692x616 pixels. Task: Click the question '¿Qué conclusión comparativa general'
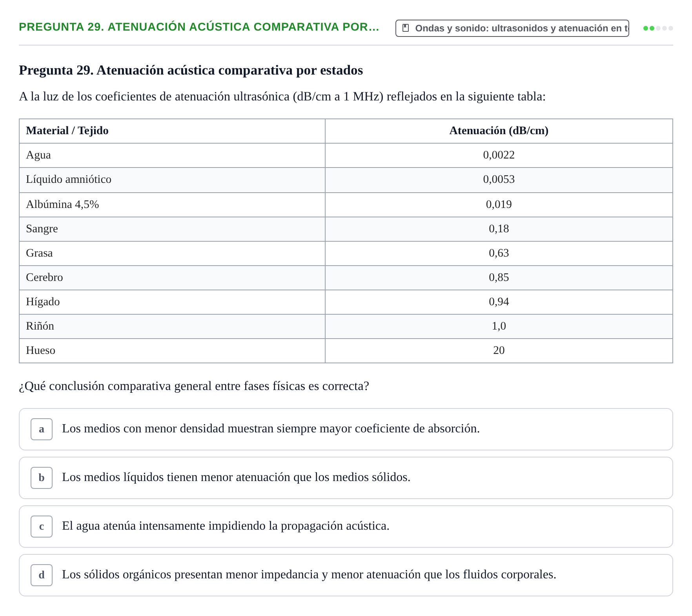pos(194,386)
